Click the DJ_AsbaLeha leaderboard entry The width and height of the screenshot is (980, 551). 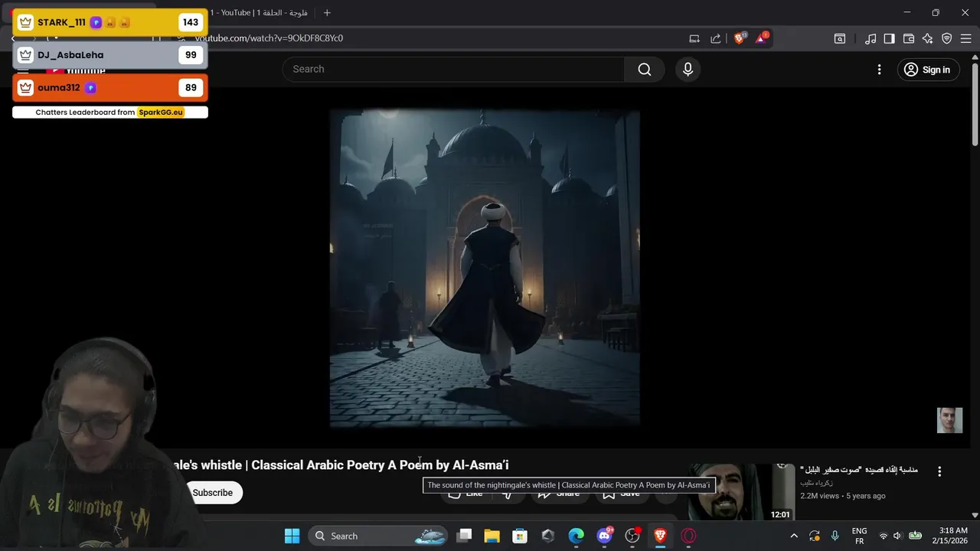(x=109, y=55)
